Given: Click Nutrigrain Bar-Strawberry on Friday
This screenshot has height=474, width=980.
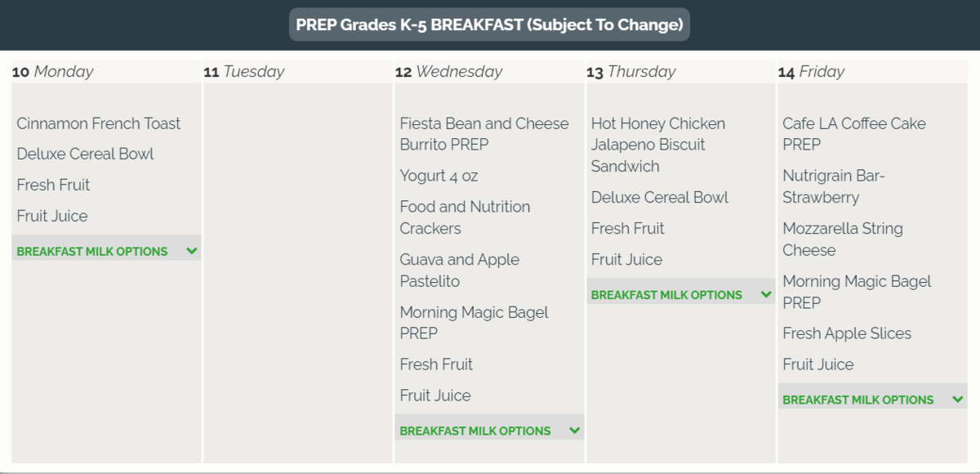Looking at the screenshot, I should 833,186.
